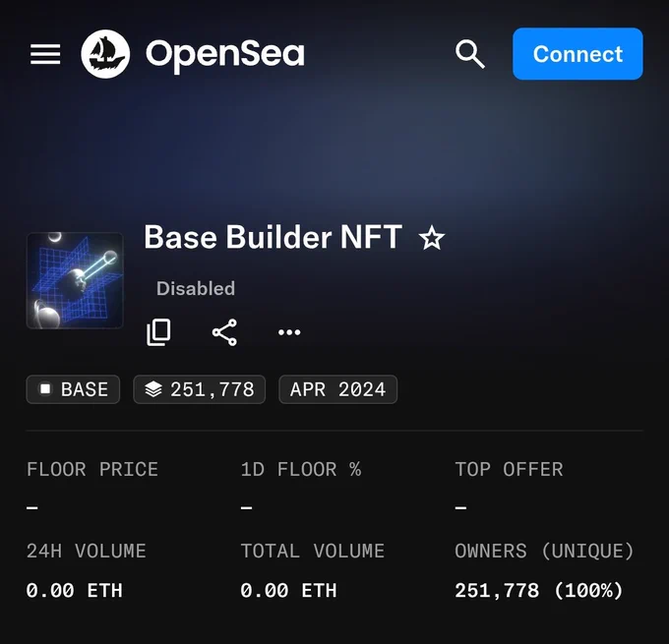Click the OpenSea ship logo
Image resolution: width=669 pixels, height=644 pixels.
tap(105, 54)
